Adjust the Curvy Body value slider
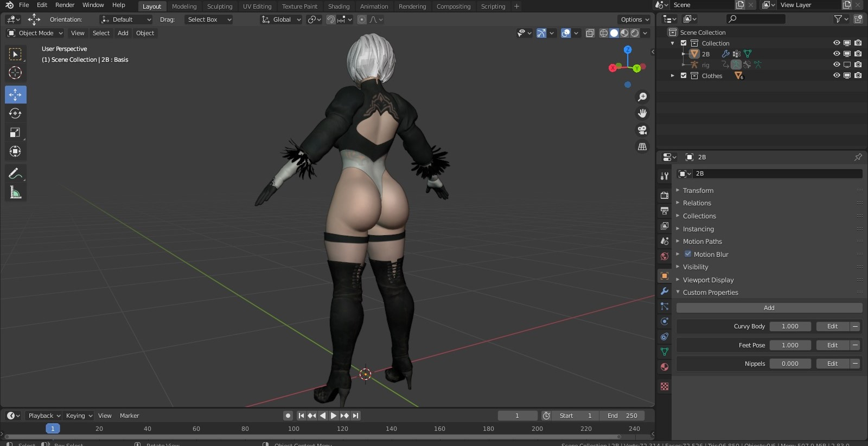 pos(790,326)
